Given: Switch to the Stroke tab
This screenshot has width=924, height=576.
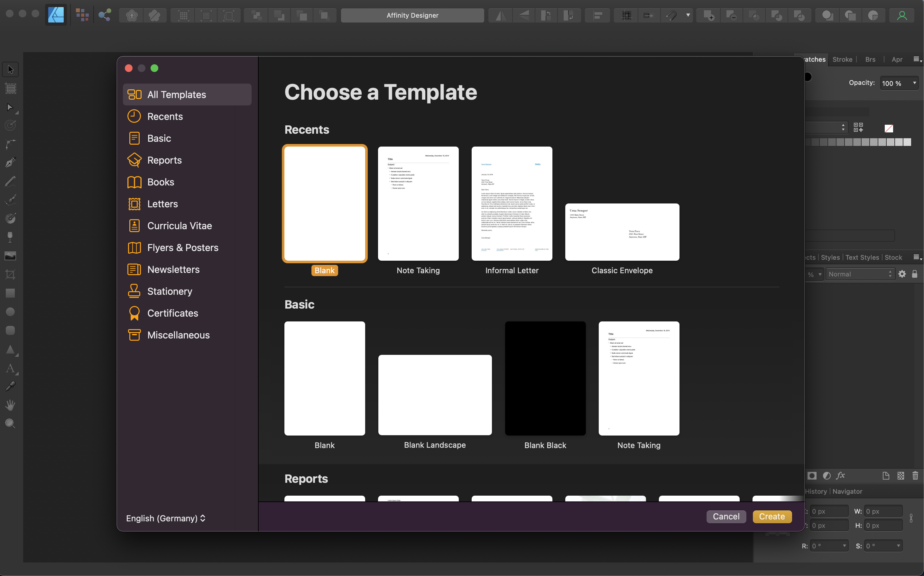Looking at the screenshot, I should click(x=842, y=59).
